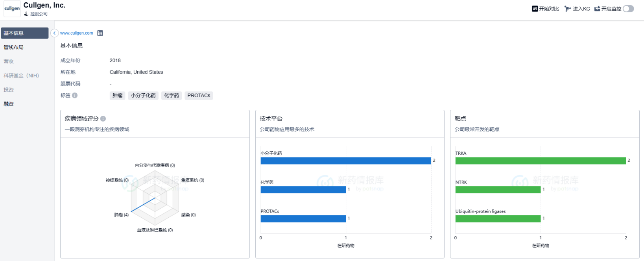Image resolution: width=644 pixels, height=261 pixels.
Task: Collapse the sidebar with the chevron
Action: (x=54, y=33)
